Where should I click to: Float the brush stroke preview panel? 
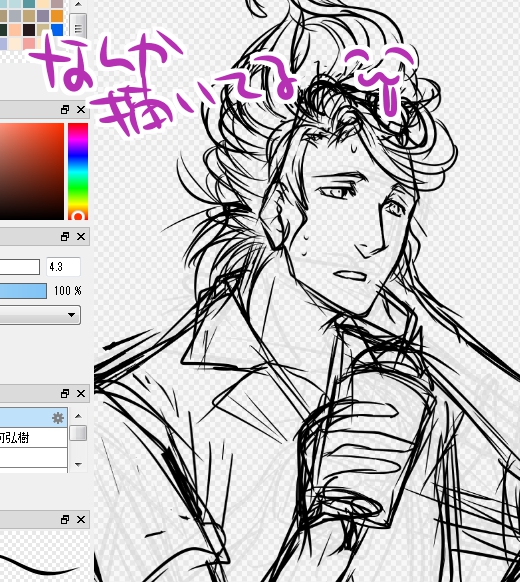point(65,520)
